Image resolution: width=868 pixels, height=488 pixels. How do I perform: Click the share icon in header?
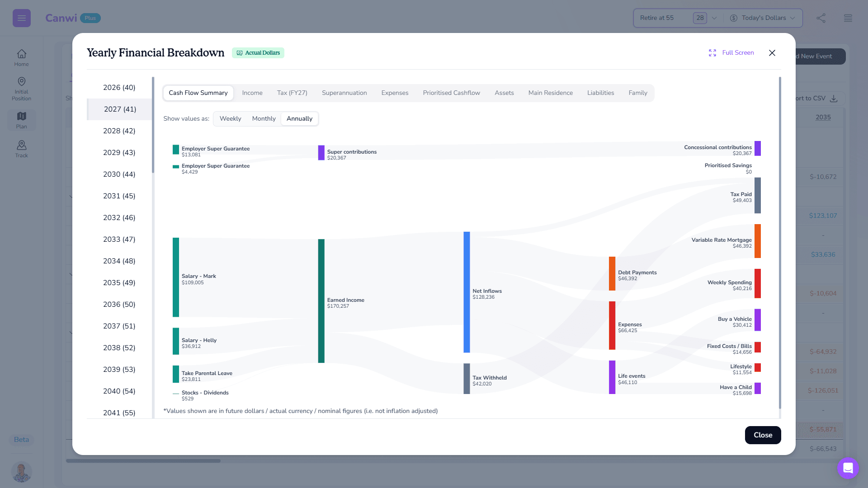[x=821, y=18]
